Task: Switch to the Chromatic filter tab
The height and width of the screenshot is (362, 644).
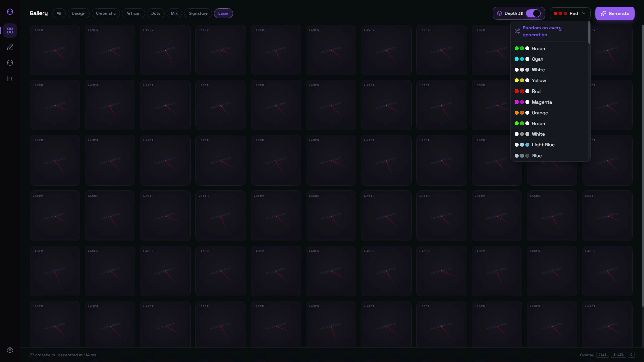Action: tap(106, 13)
